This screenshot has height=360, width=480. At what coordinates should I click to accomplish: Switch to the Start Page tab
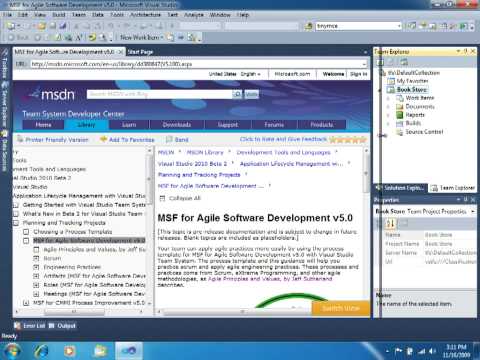(x=140, y=52)
